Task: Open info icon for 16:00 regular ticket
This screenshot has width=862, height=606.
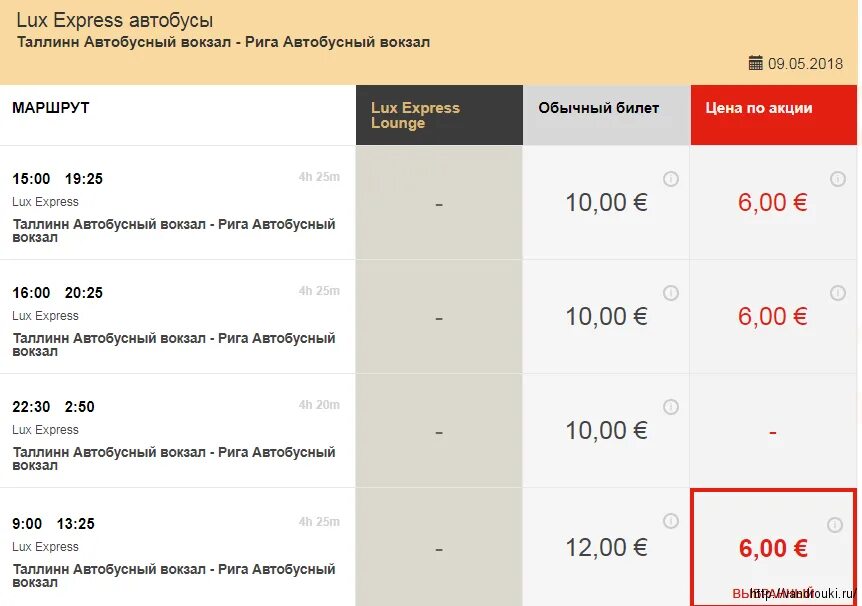Action: (x=671, y=293)
